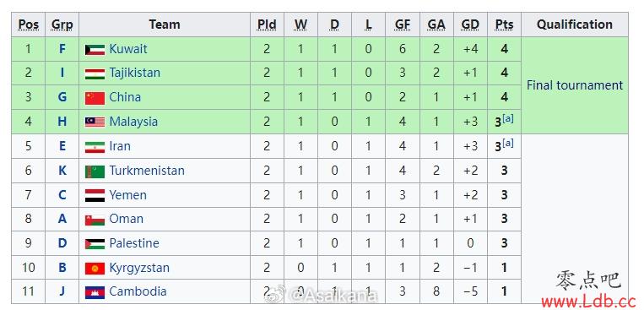Select group H link in Malaysia row
Image resolution: width=644 pixels, height=310 pixels.
pyautogui.click(x=62, y=122)
